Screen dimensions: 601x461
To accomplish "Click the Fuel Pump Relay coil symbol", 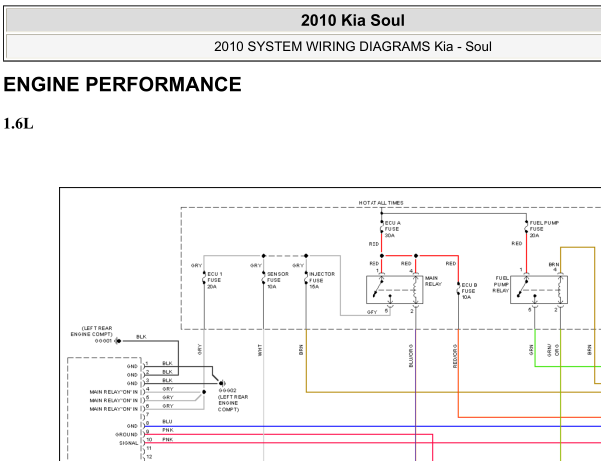I will coord(560,289).
